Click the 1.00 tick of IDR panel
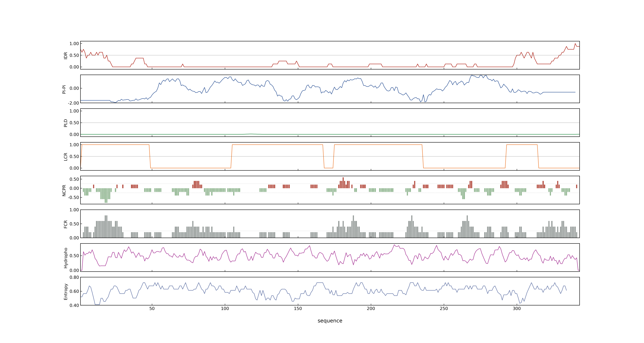The height and width of the screenshot is (343, 644). [x=74, y=44]
